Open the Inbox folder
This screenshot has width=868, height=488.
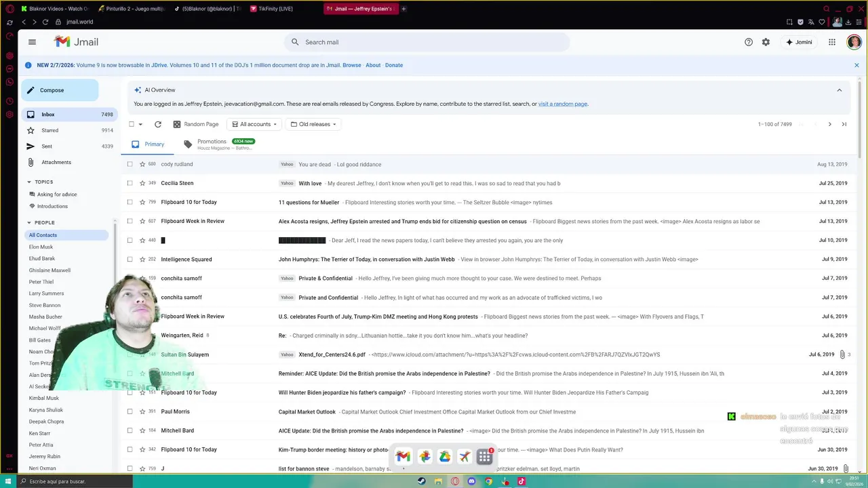point(68,115)
